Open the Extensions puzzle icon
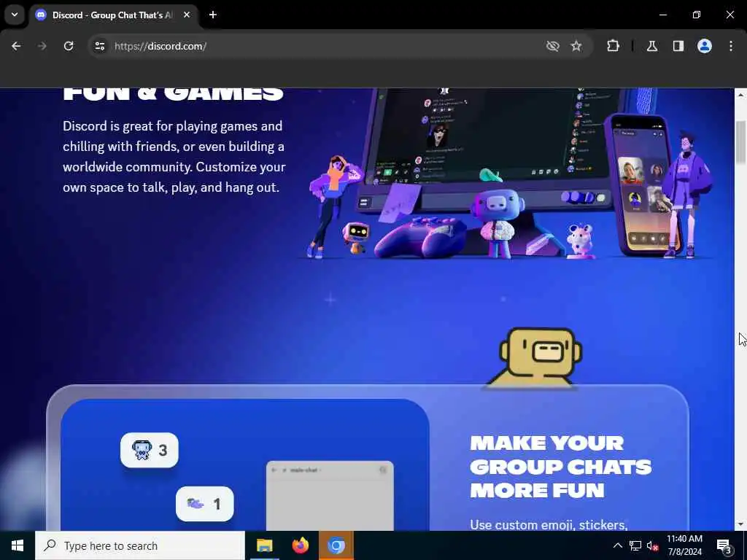This screenshot has height=560, width=747. (x=613, y=46)
